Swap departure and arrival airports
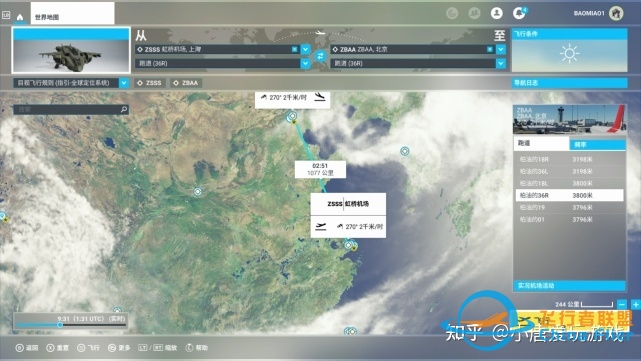This screenshot has width=641, height=361. (320, 56)
